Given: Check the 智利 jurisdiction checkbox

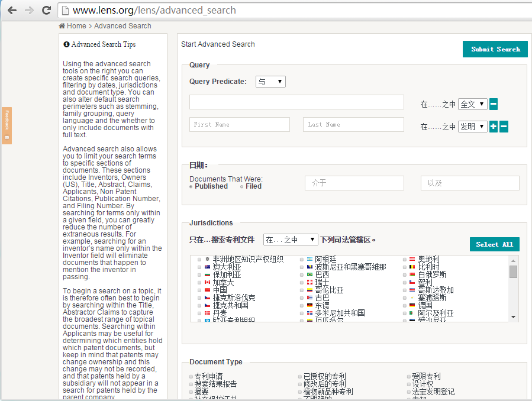Looking at the screenshot, I should pos(404,282).
